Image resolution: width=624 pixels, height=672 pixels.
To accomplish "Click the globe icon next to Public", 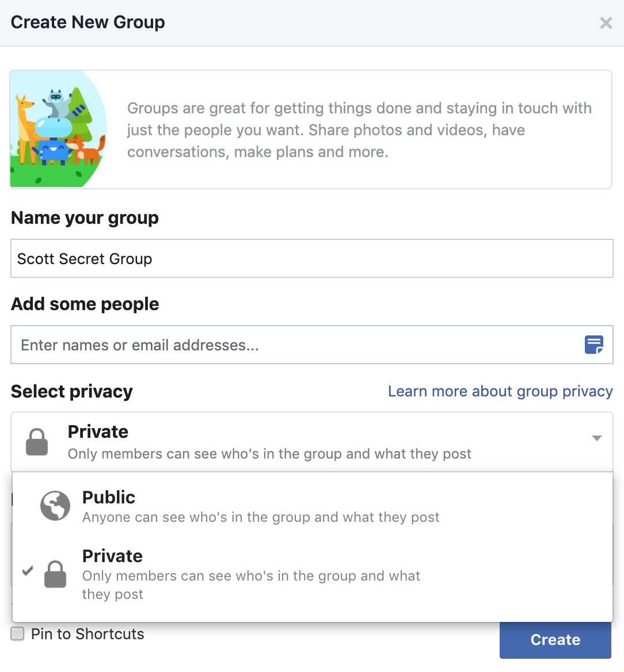I will pos(55,506).
